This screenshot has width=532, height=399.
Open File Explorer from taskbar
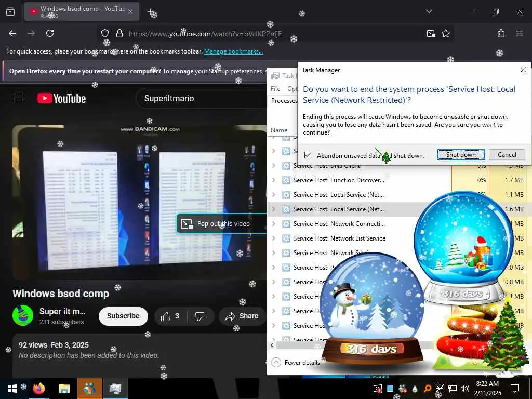64,389
